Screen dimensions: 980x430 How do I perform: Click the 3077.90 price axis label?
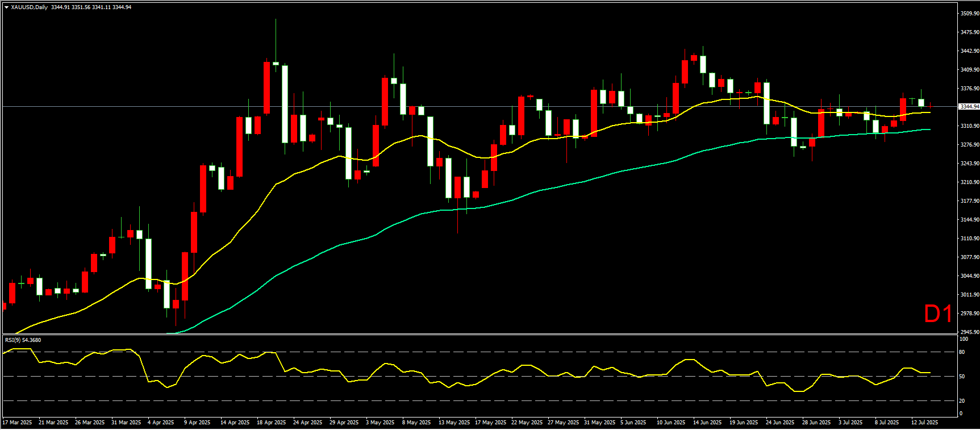969,257
